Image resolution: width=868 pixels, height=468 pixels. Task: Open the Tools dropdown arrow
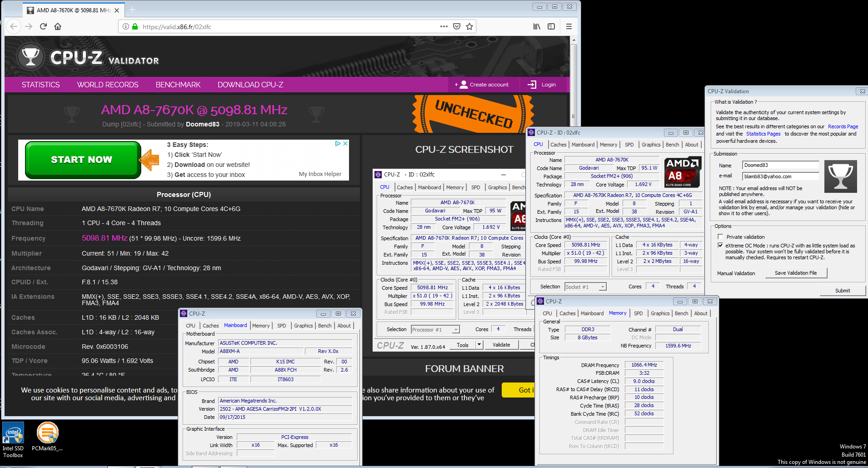tap(479, 345)
